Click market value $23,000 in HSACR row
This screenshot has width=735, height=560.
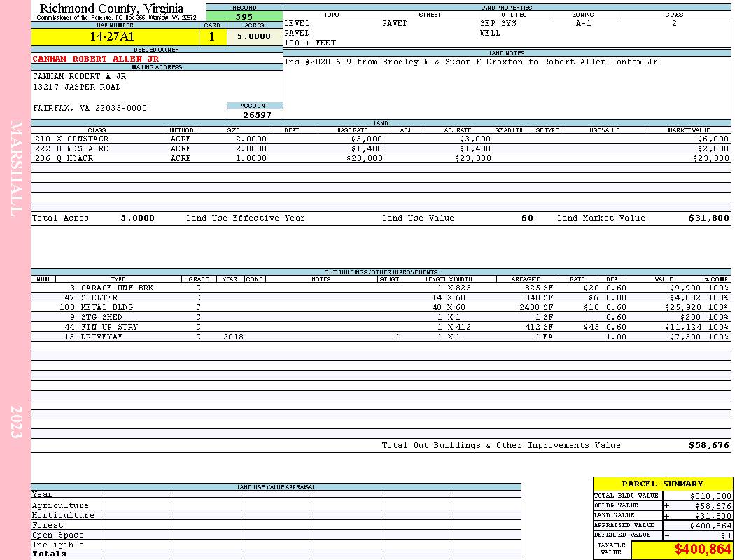710,159
